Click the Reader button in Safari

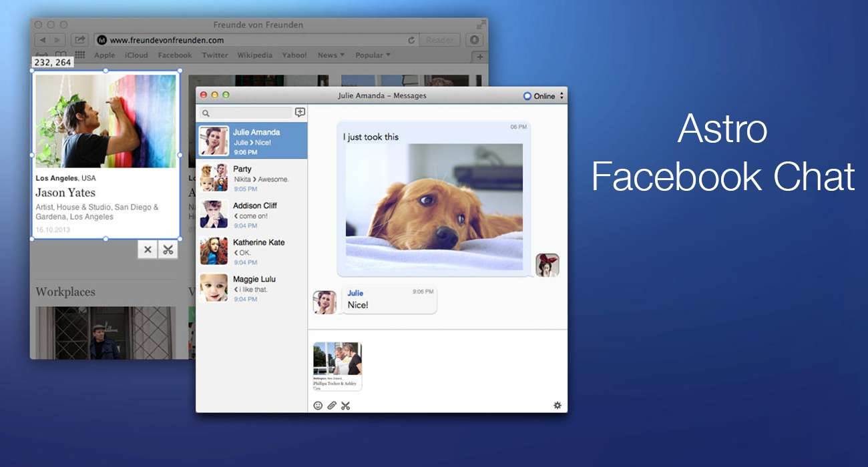(x=439, y=40)
